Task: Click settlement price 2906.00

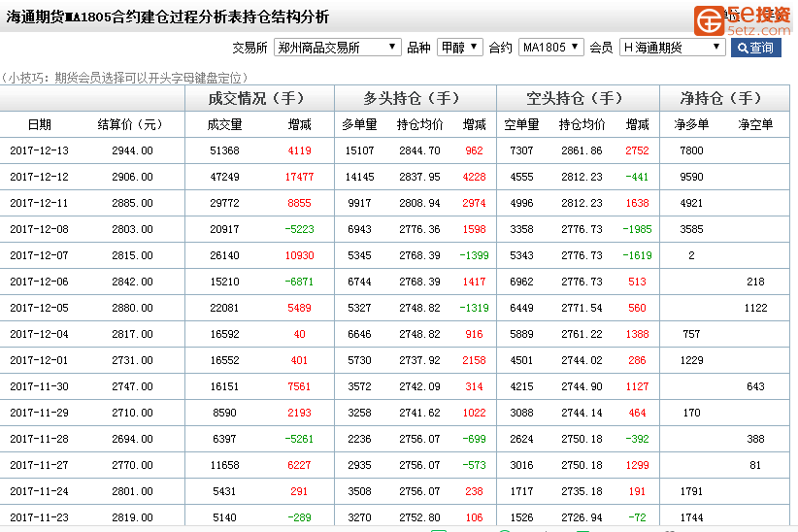Action: pos(132,177)
